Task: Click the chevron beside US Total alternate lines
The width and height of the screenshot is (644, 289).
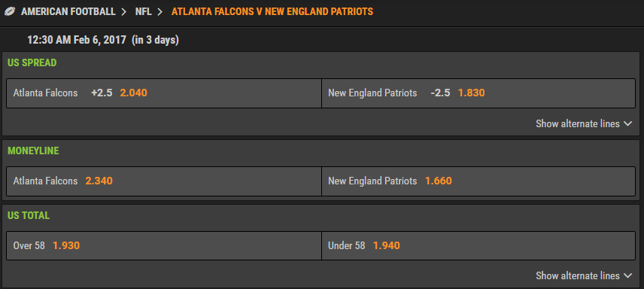Action: pyautogui.click(x=627, y=276)
